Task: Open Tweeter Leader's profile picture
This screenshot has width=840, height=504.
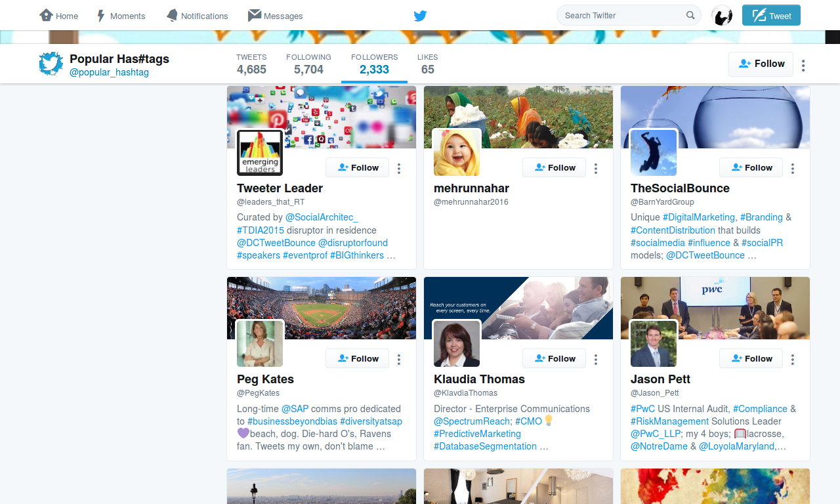Action: 260,153
